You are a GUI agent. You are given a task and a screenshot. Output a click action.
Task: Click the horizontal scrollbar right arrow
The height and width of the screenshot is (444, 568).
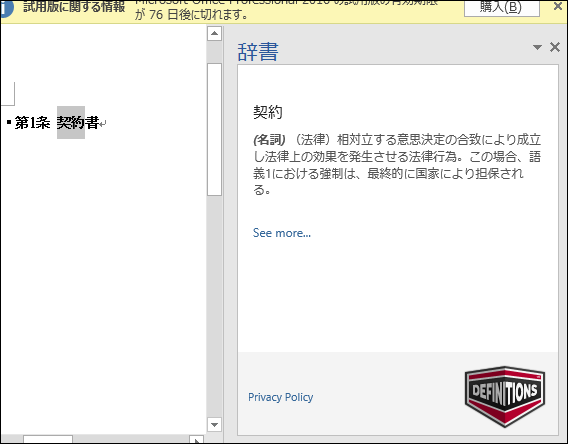coord(197,440)
